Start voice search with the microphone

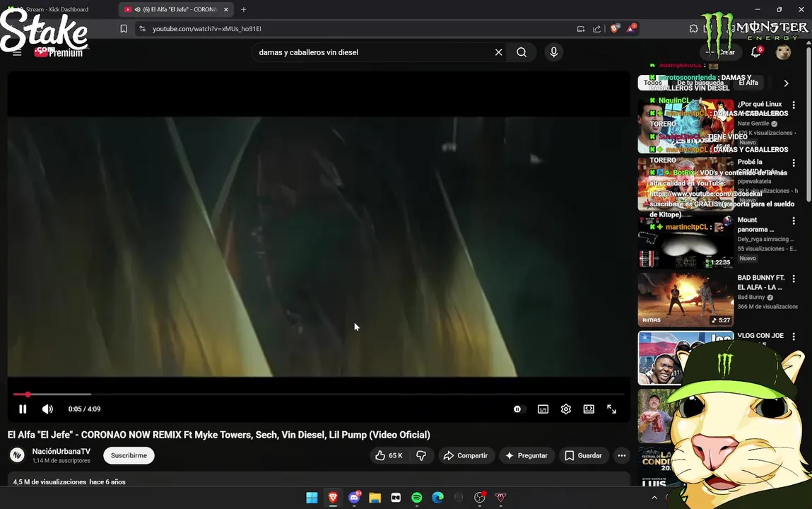(553, 52)
